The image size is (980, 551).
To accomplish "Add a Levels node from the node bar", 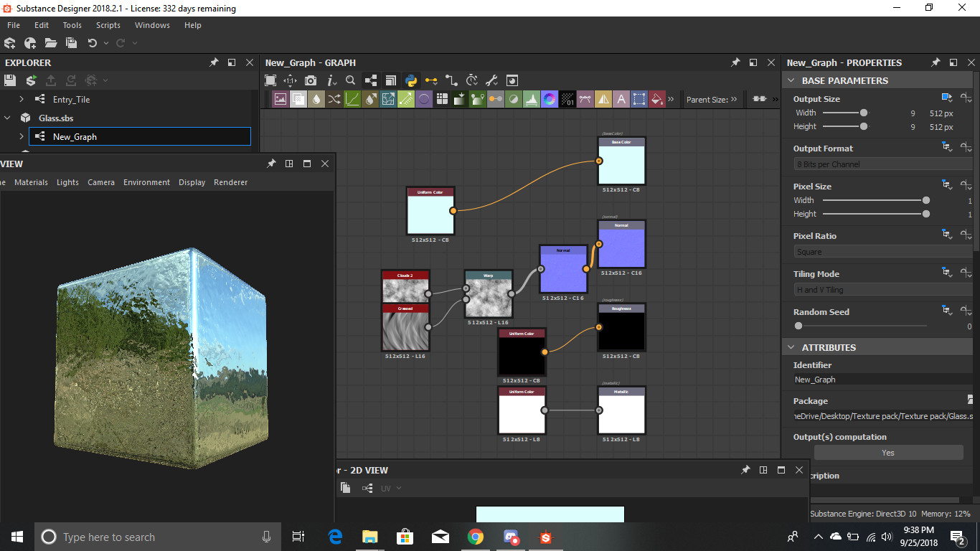I will (532, 99).
